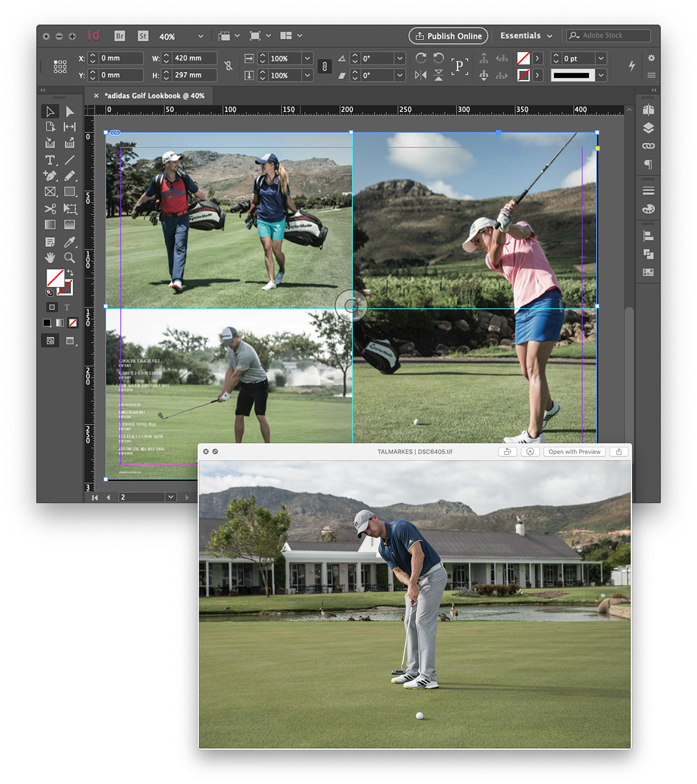Apply the black color swatch
Screen dimensions: 697x784
[47, 323]
